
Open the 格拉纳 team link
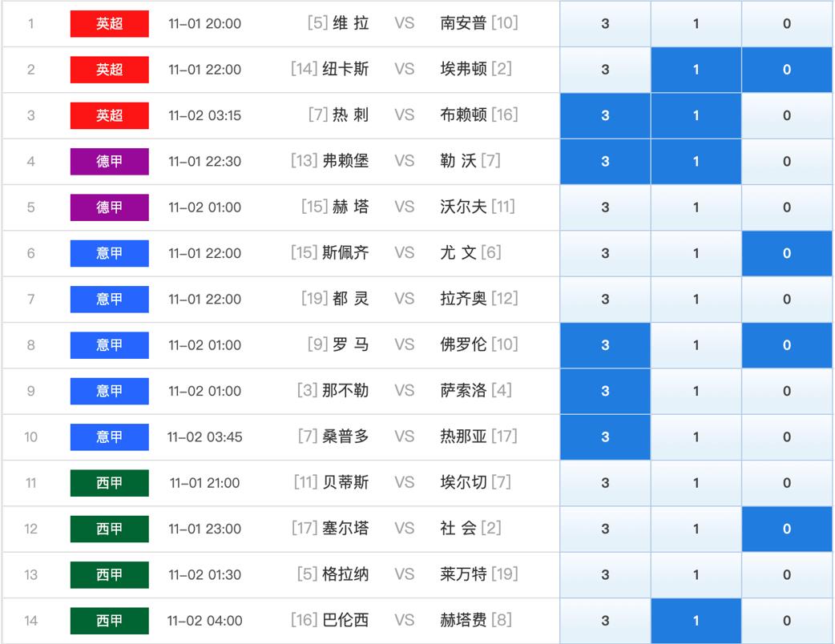pos(345,574)
